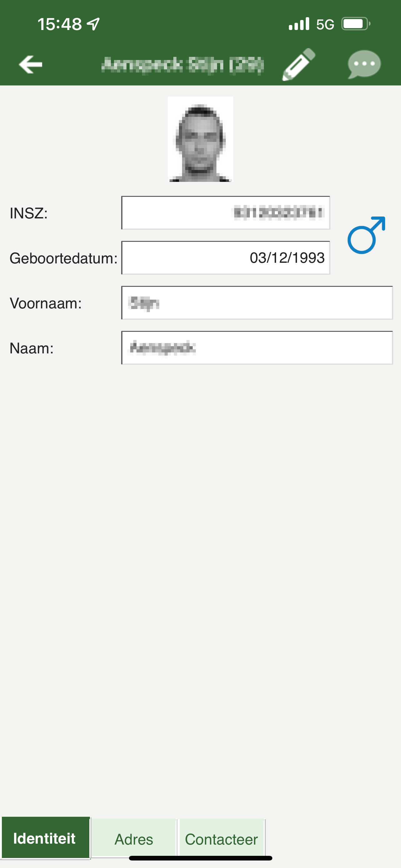401x868 pixels.
Task: Select the Identiteit tab
Action: [x=45, y=838]
